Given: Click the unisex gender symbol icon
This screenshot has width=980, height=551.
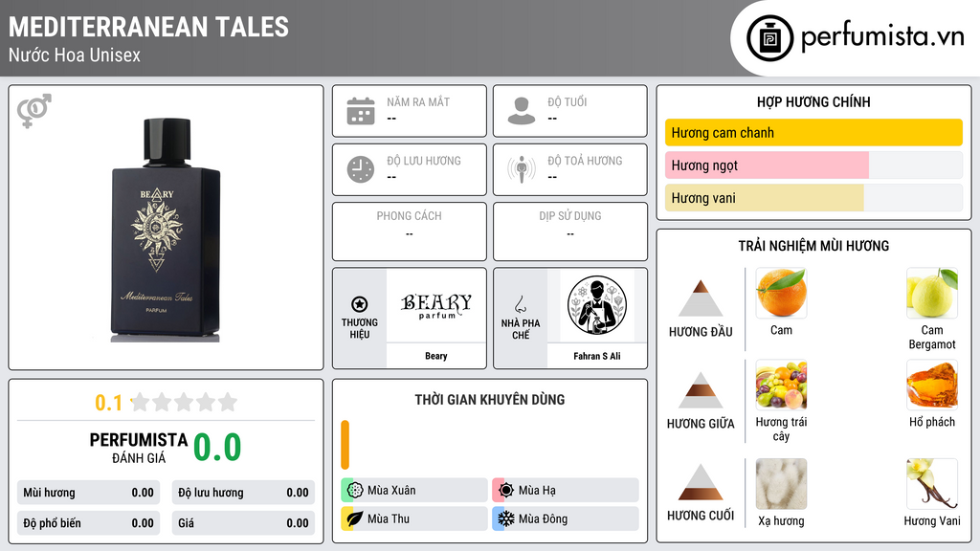Looking at the screenshot, I should click(34, 111).
